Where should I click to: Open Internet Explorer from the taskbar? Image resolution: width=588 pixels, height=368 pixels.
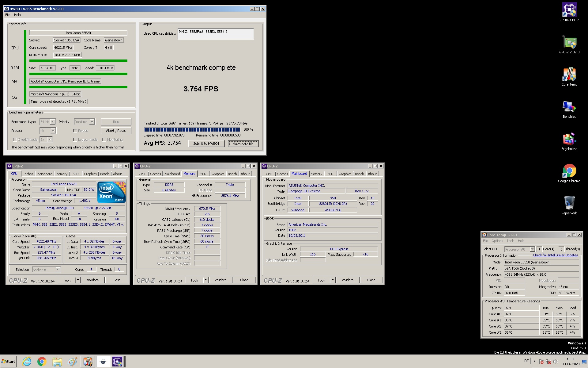(x=27, y=362)
